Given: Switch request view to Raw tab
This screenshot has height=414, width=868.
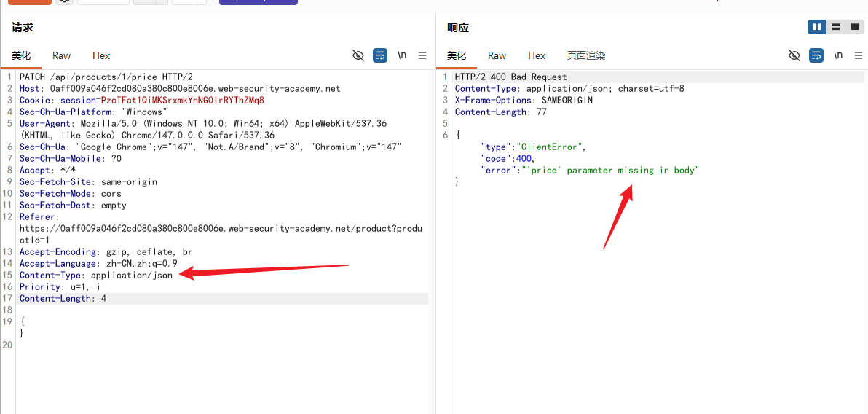Looking at the screenshot, I should tap(61, 55).
